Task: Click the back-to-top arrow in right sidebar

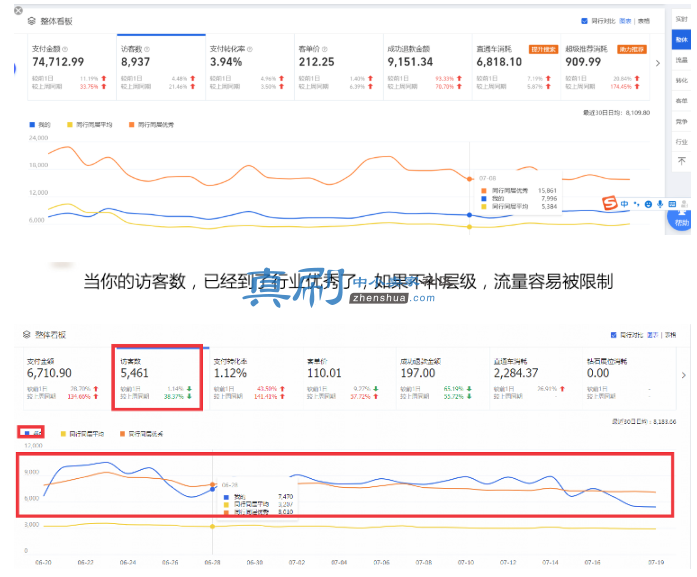Action: point(681,161)
